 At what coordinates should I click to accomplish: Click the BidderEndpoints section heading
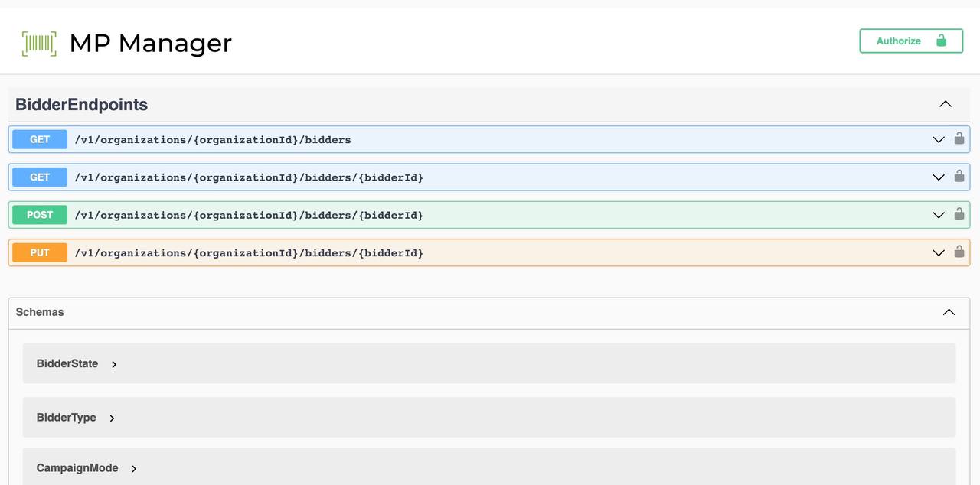tap(81, 105)
